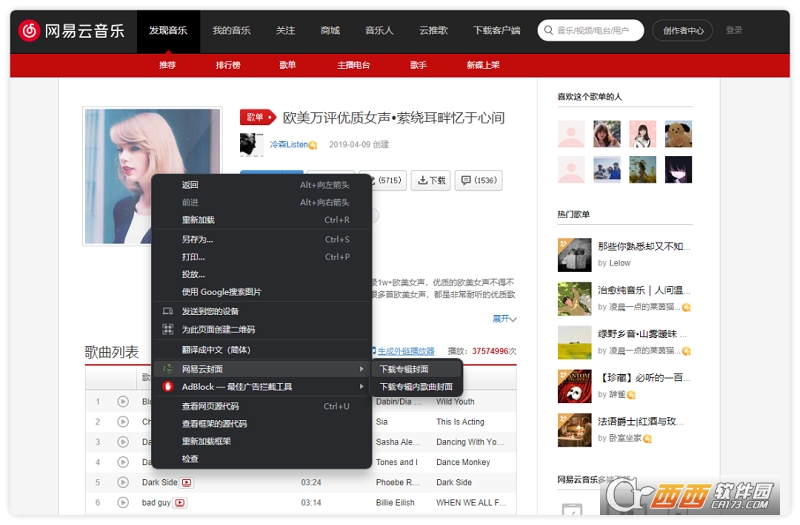Open the 音乐人 tab
800x525 pixels.
(x=379, y=31)
